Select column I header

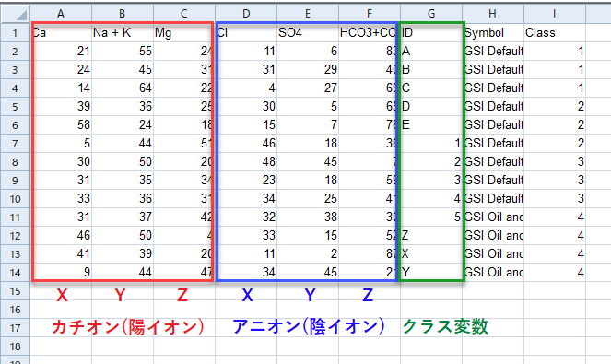[x=555, y=14]
